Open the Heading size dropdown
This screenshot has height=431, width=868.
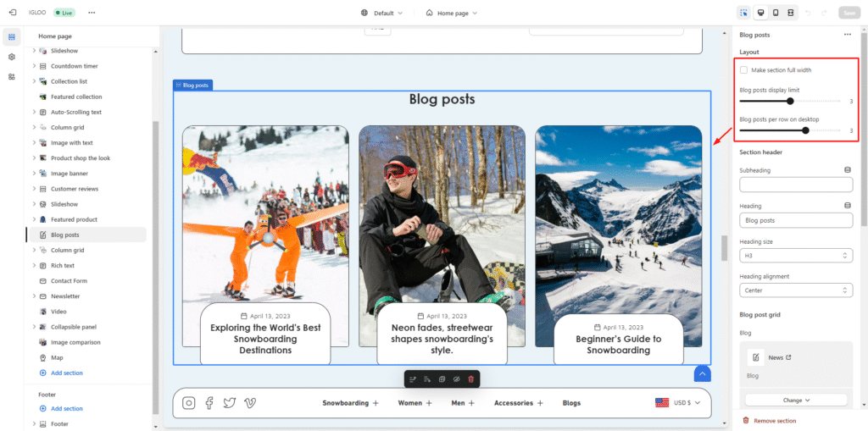click(x=795, y=255)
